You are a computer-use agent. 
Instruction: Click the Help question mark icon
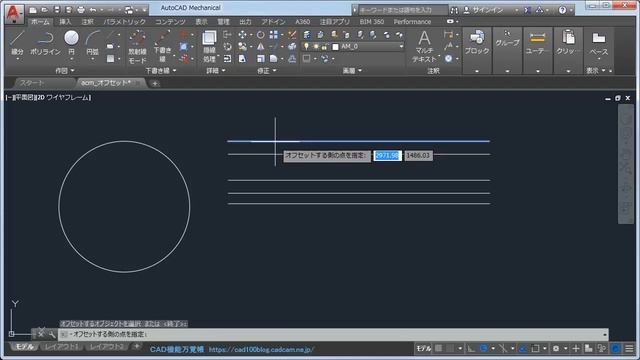coord(562,10)
